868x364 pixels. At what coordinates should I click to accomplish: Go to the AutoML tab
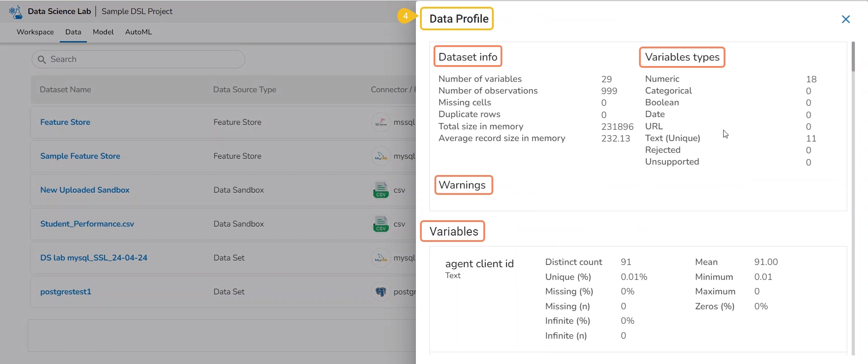(x=138, y=32)
